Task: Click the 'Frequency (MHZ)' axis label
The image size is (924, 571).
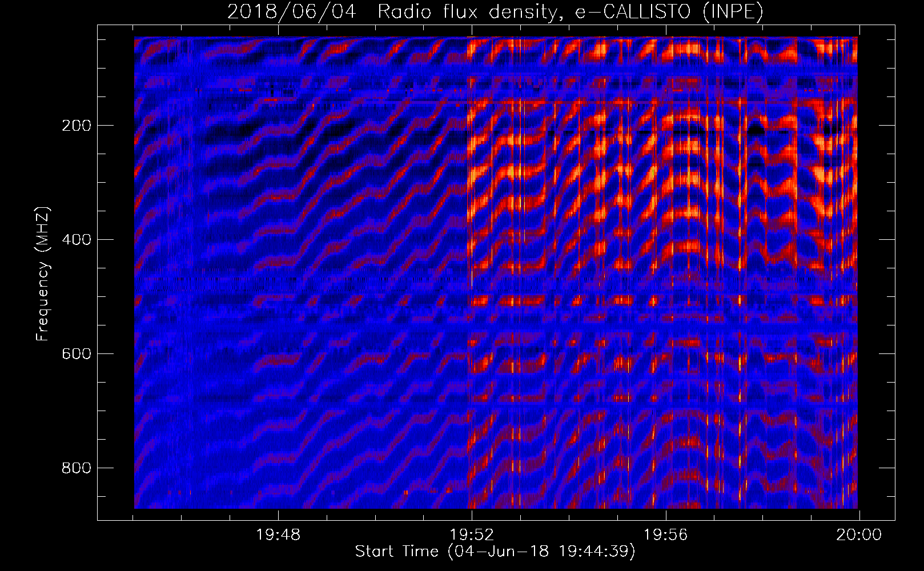Action: click(x=43, y=274)
